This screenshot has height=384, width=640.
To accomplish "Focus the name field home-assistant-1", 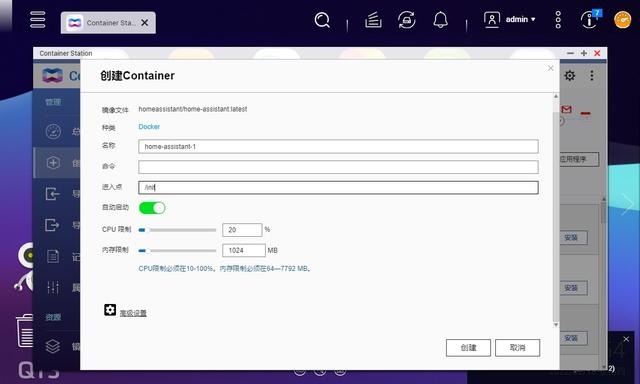I will (x=338, y=146).
